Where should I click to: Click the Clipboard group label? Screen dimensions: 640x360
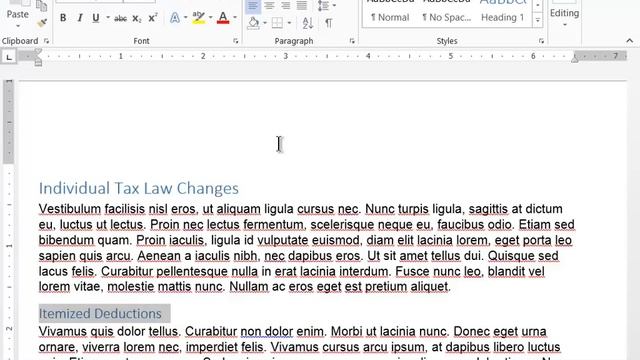(x=20, y=41)
